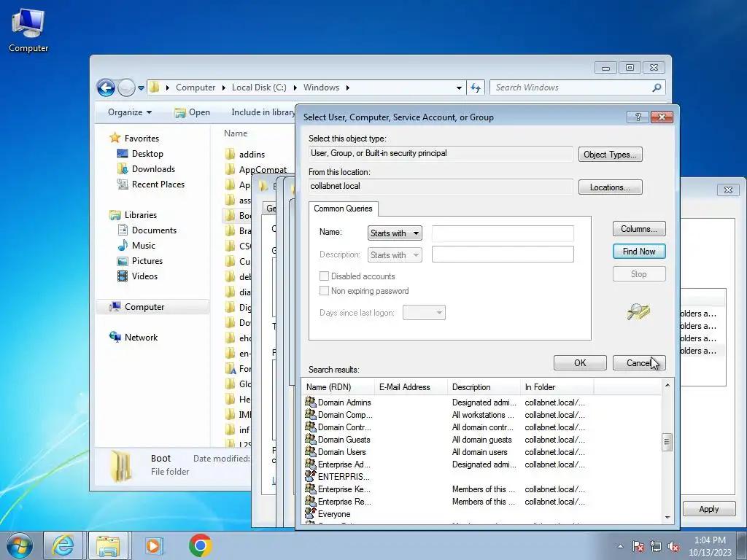Click the Columns... button

click(639, 229)
